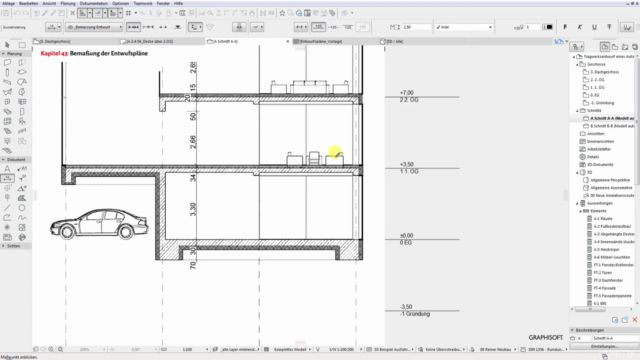Collapse the Schnitte tree node

(x=577, y=111)
